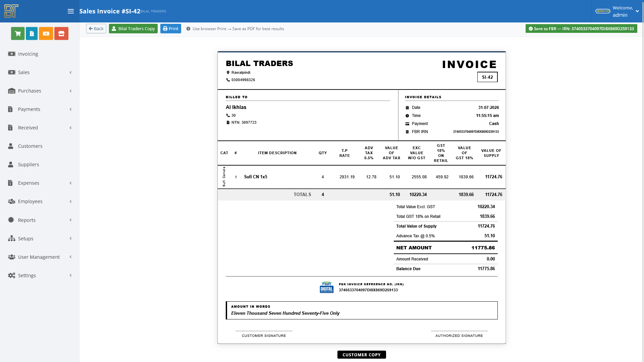The width and height of the screenshot is (644, 362).
Task: Click the Sufi CN 1x5 item description
Action: click(256, 177)
